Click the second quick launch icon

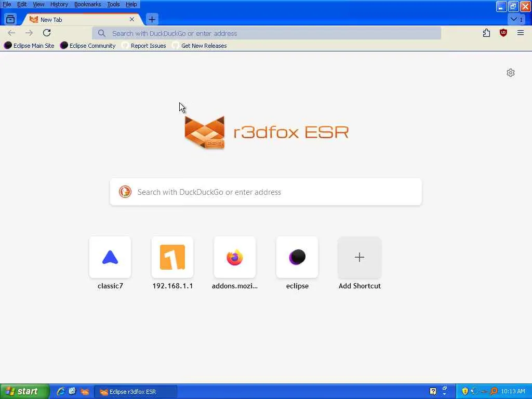tap(73, 392)
